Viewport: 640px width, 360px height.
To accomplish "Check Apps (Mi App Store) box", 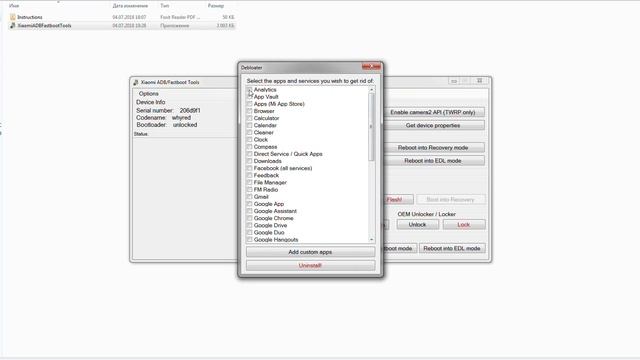I will click(x=249, y=104).
